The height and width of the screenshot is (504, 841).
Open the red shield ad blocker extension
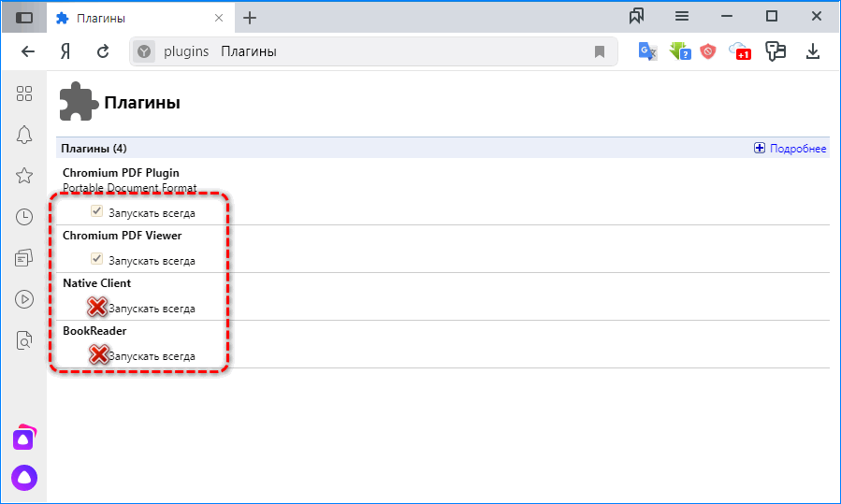pos(708,51)
